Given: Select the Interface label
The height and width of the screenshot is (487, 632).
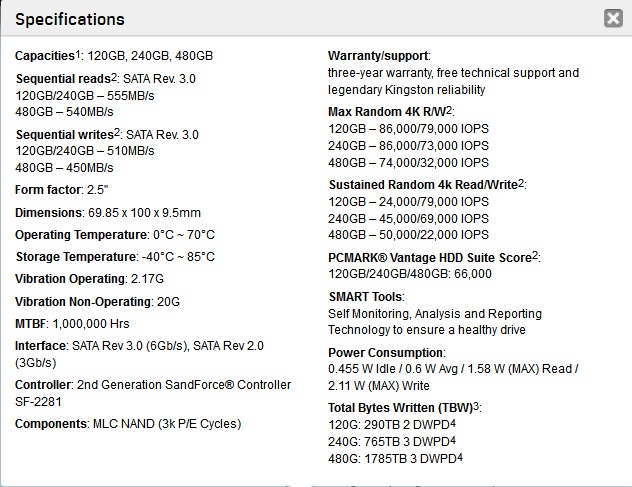Looking at the screenshot, I should pyautogui.click(x=41, y=345).
